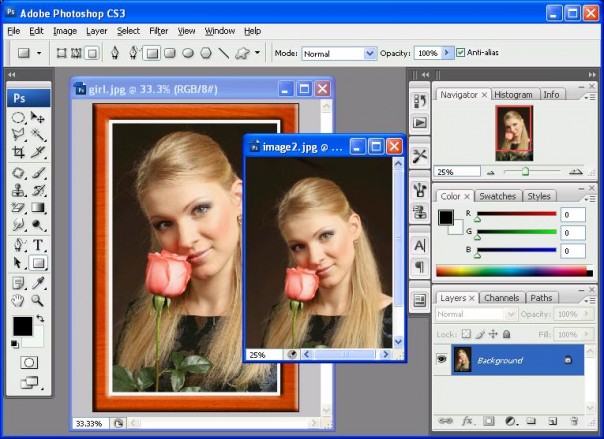Select the Crop tool
The image size is (604, 439).
18,153
